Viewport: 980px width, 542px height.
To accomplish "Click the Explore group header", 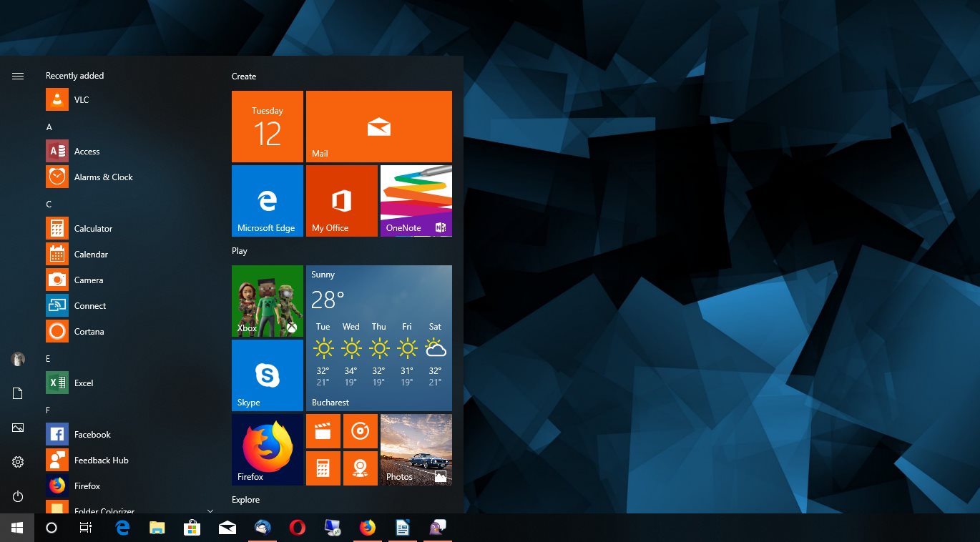I will pos(245,500).
